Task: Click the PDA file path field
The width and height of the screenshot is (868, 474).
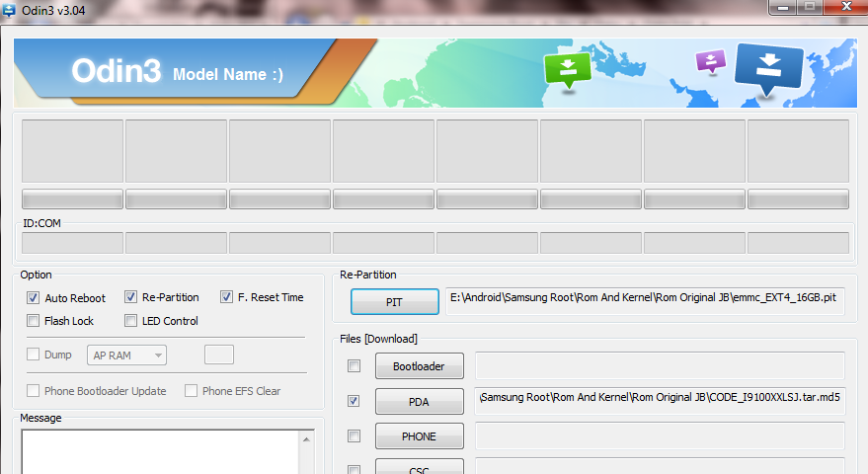Action: [660, 401]
